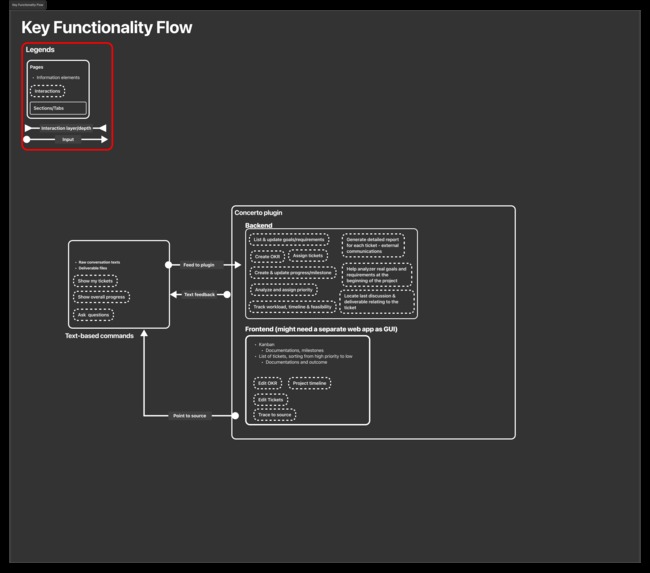Select the 'Legends' heading label
Viewport: 650px width, 573px height.
40,50
